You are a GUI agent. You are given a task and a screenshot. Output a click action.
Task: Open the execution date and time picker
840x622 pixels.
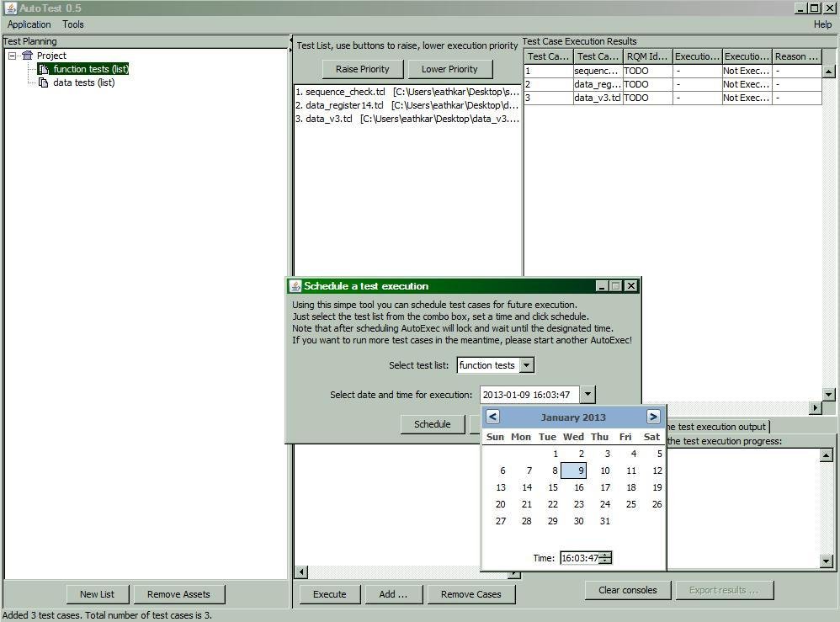(x=587, y=394)
